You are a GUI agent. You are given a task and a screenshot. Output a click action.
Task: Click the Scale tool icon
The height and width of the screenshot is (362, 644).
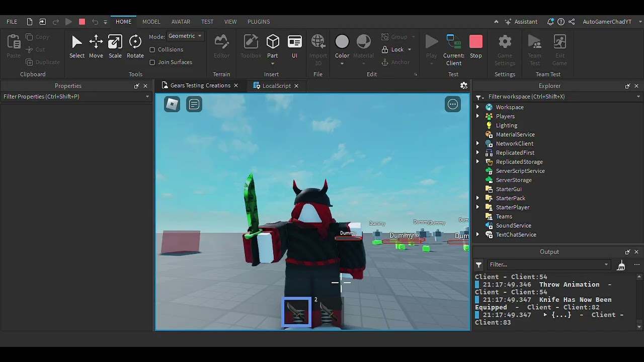(x=115, y=46)
